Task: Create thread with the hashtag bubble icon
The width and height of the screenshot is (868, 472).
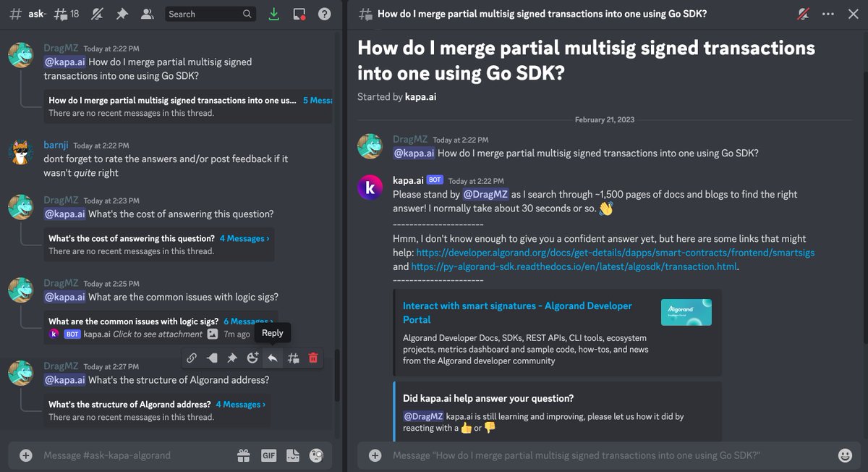Action: click(x=293, y=358)
